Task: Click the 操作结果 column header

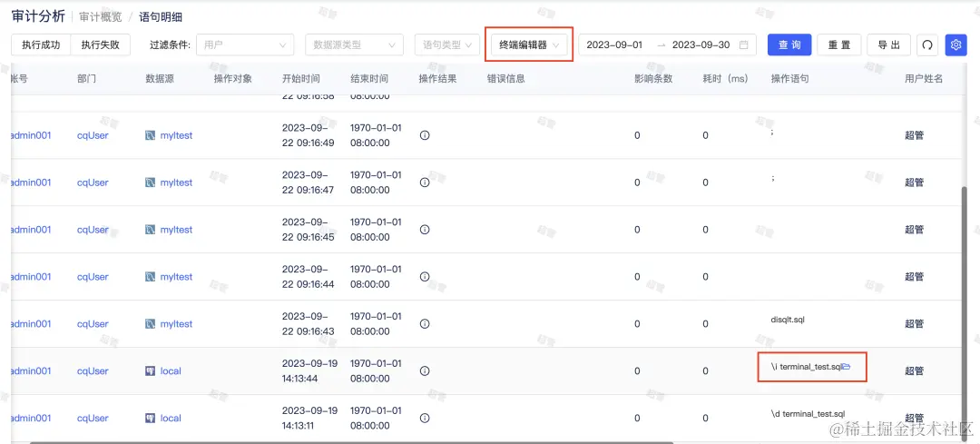Action: tap(437, 79)
